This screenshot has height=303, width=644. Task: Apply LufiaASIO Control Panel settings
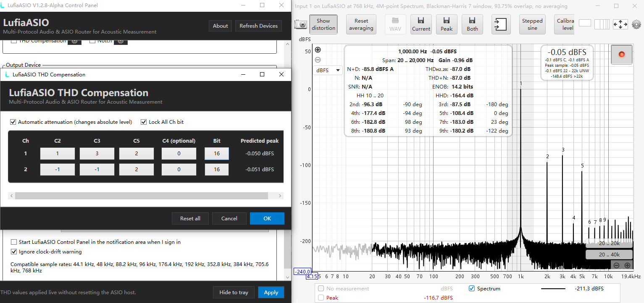coord(271,292)
